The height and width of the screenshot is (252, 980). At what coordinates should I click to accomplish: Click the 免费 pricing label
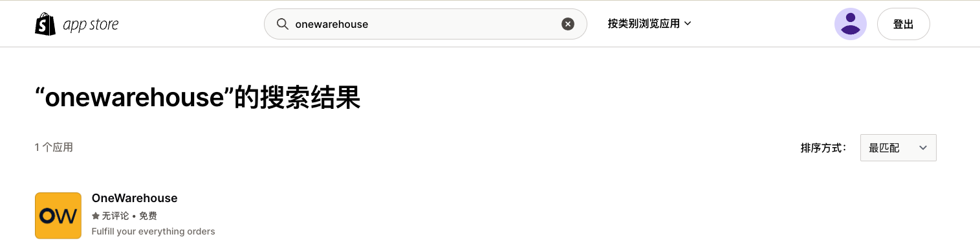click(x=148, y=216)
